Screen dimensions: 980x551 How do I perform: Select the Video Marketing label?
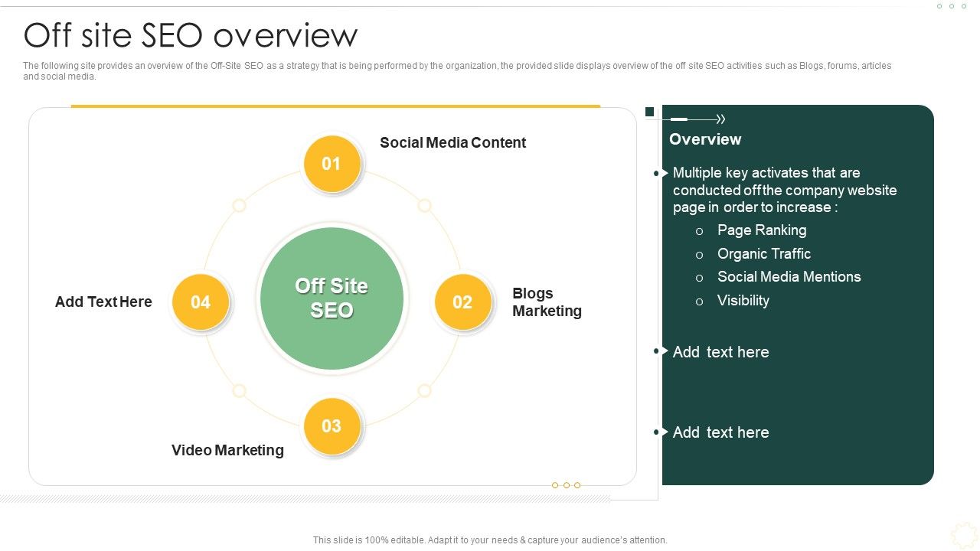tap(227, 450)
